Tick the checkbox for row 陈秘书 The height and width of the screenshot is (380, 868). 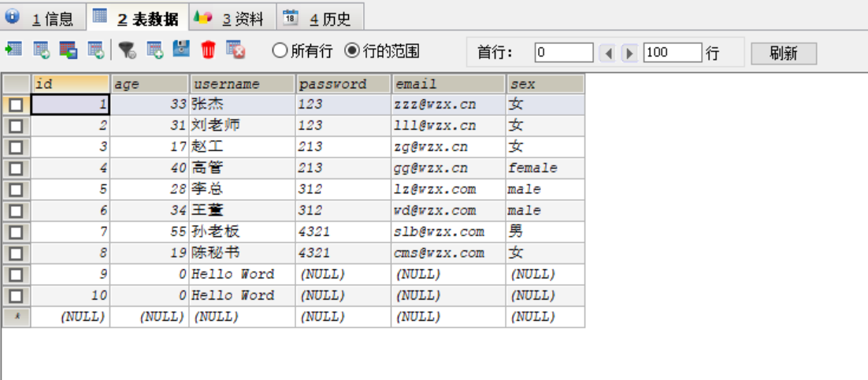tap(16, 253)
